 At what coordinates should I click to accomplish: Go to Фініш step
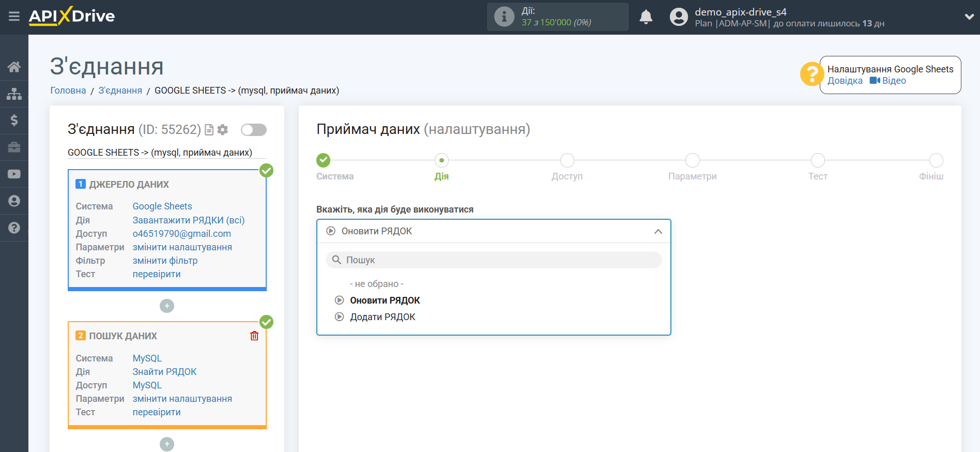(x=936, y=160)
